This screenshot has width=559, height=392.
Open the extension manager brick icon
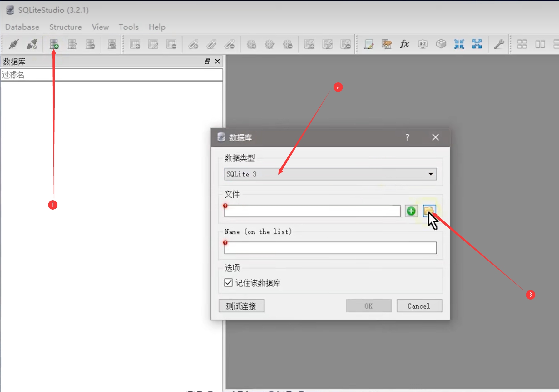441,44
